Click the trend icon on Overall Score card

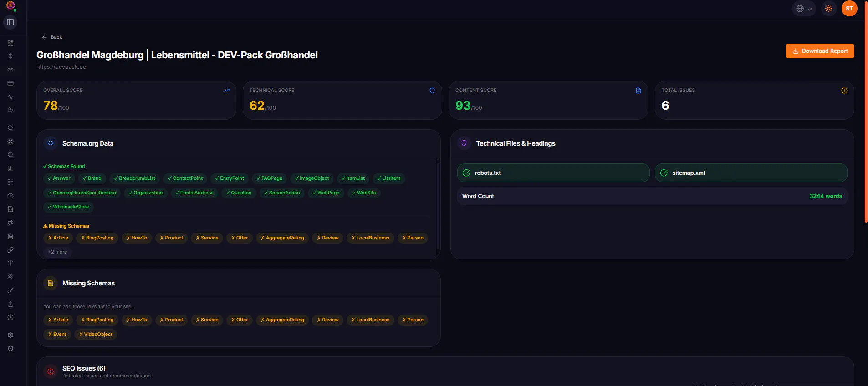point(226,91)
